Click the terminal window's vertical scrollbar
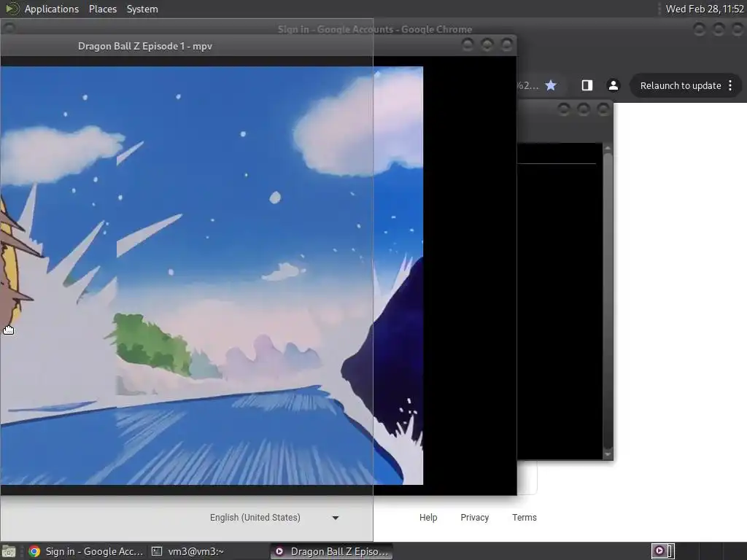Screen dimensions: 747x560 pos(608,301)
